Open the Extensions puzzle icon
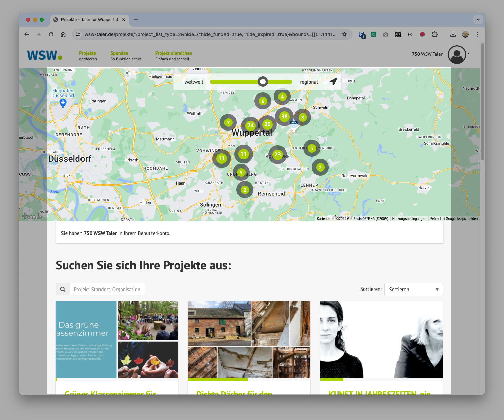This screenshot has width=504, height=420. 435,34
